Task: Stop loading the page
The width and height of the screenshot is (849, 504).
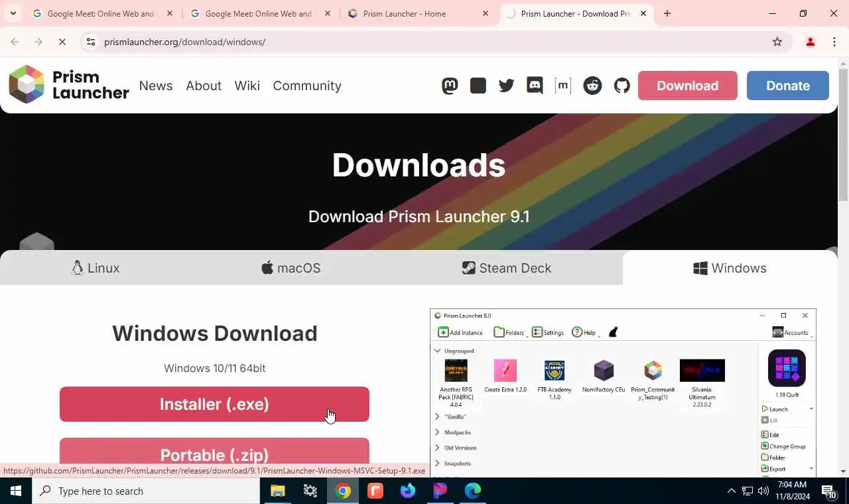Action: pos(62,42)
